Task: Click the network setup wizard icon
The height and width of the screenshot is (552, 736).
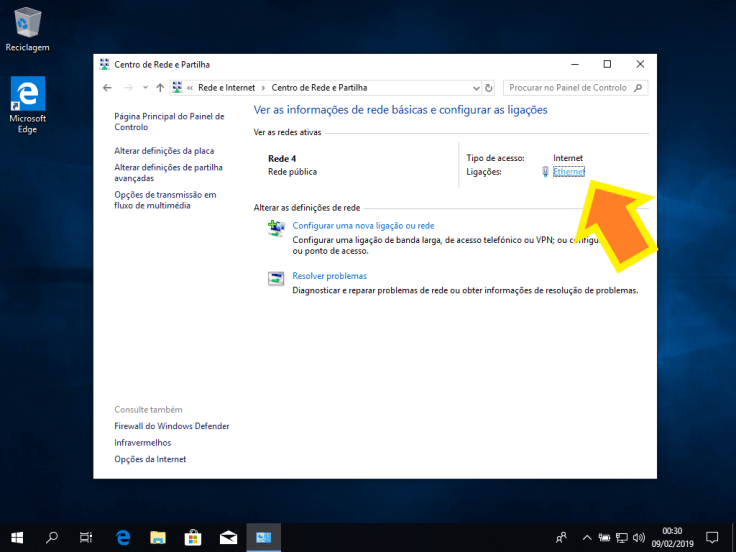Action: (x=276, y=229)
